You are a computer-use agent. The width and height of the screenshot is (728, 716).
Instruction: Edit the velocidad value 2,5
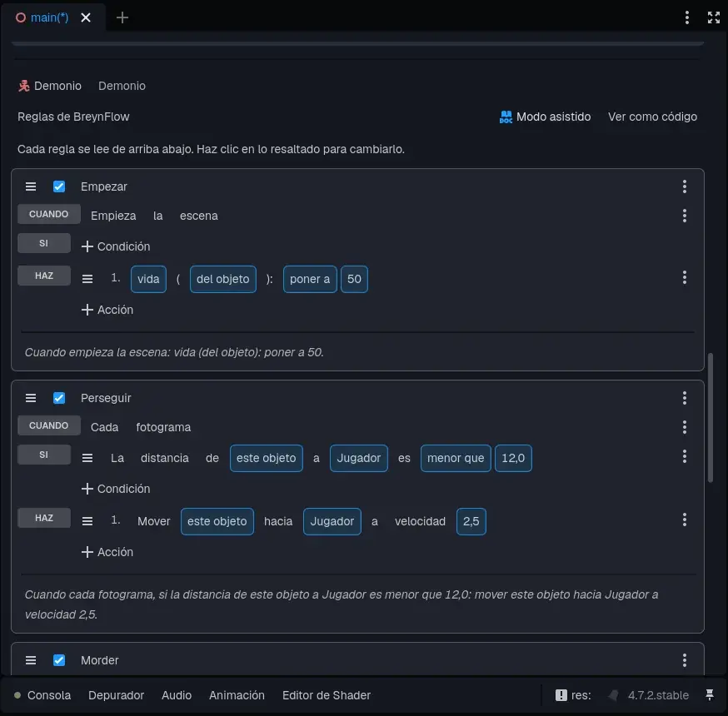pos(471,521)
